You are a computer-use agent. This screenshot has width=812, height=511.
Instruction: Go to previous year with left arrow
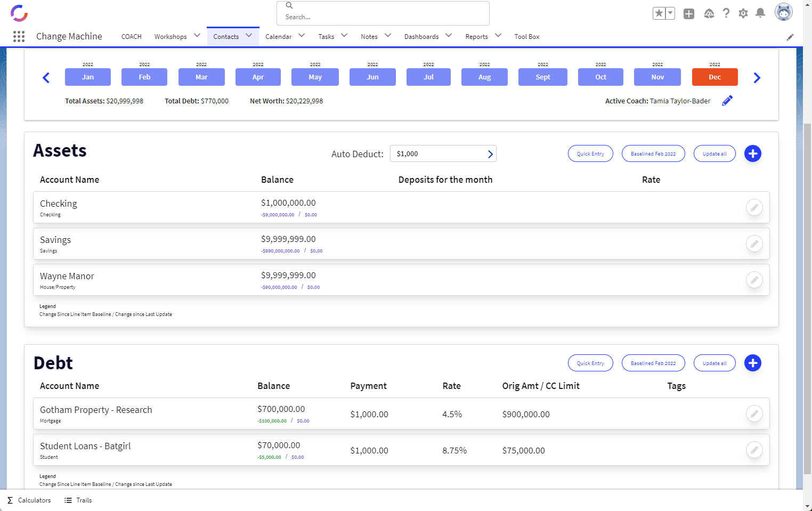click(x=46, y=78)
